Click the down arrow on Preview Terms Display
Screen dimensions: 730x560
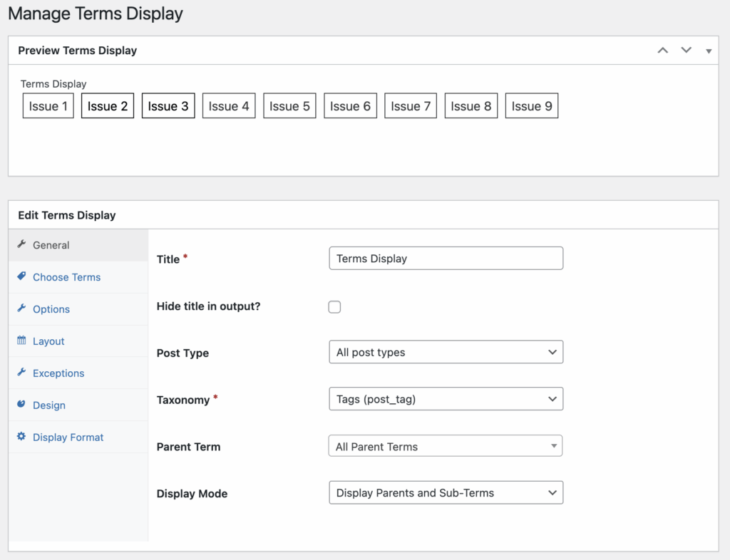pyautogui.click(x=686, y=50)
